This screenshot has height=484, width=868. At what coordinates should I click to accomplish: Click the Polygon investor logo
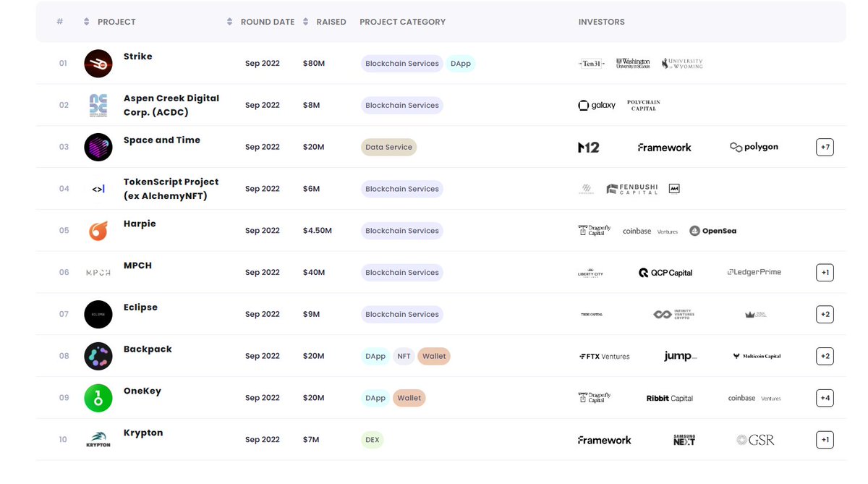click(754, 147)
